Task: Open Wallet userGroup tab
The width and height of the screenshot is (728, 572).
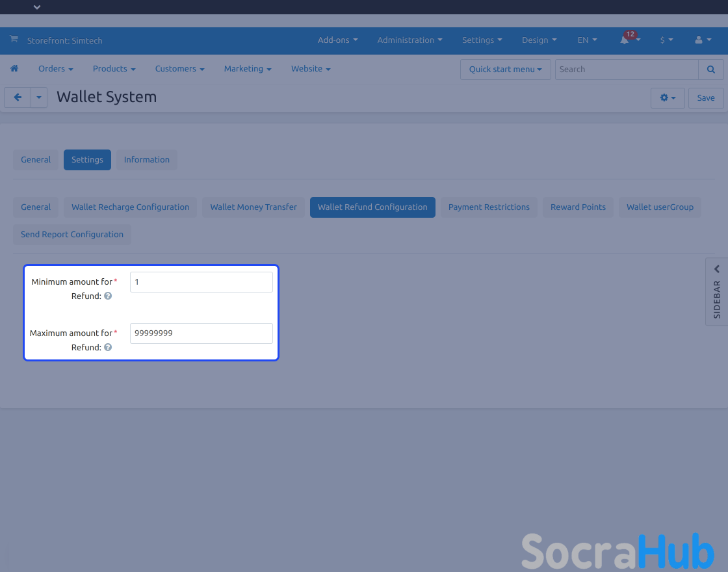Action: 660,207
